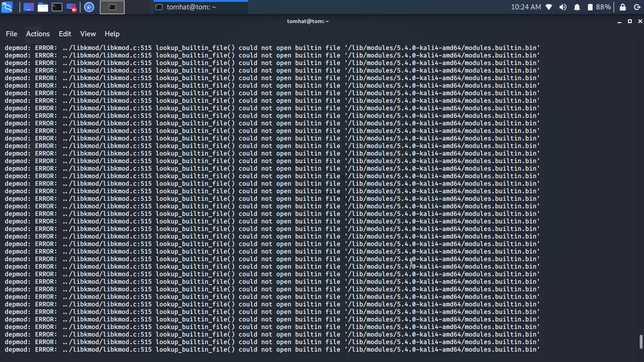The width and height of the screenshot is (644, 362).
Task: Click the Wi-Fi network indicator
Action: pos(549,7)
